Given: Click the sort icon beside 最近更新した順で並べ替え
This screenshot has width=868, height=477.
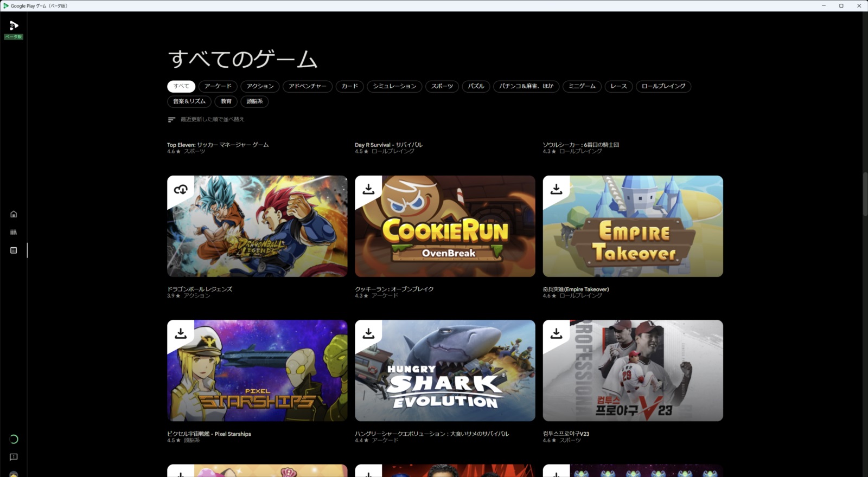Looking at the screenshot, I should [171, 119].
